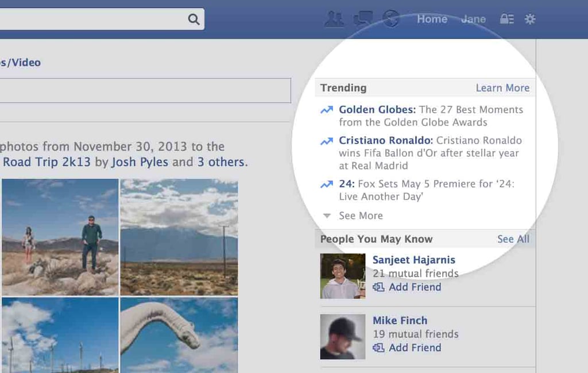Open the 24 trending topic

(346, 184)
